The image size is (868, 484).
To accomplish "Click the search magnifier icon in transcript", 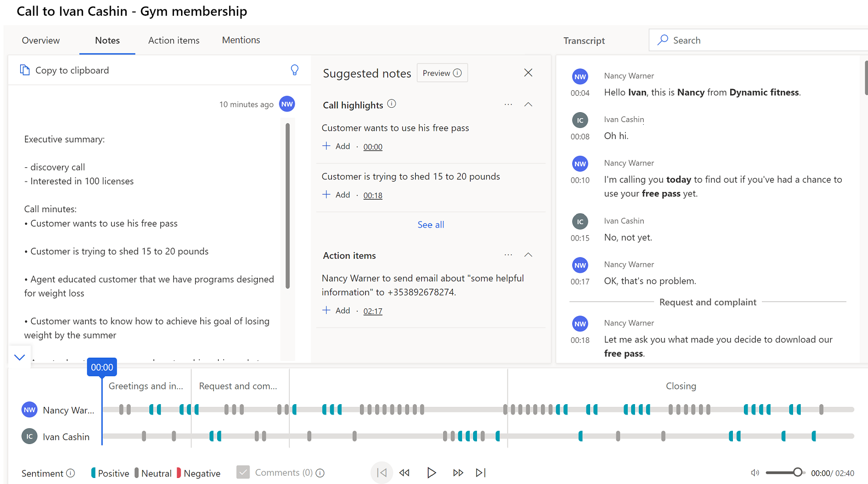I will click(663, 40).
